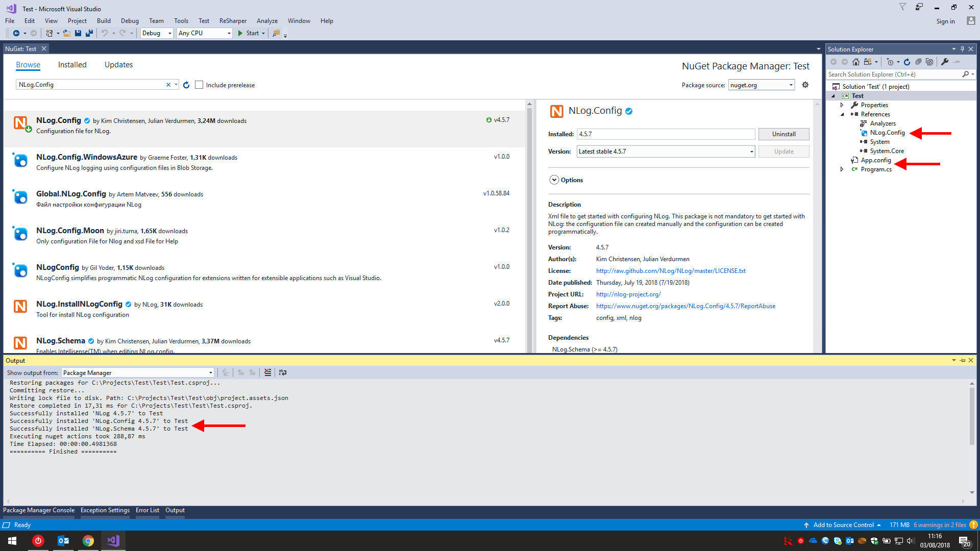Click Sign in at top right

[945, 21]
